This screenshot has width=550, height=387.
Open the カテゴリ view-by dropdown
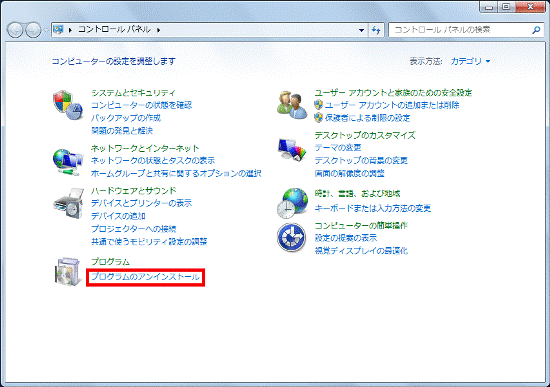[x=470, y=61]
